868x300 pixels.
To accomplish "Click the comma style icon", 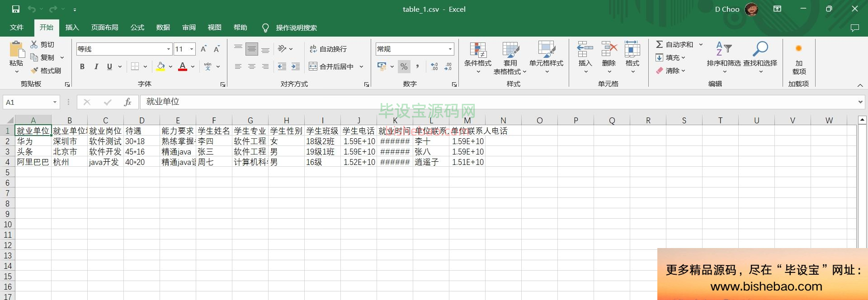I will [417, 66].
